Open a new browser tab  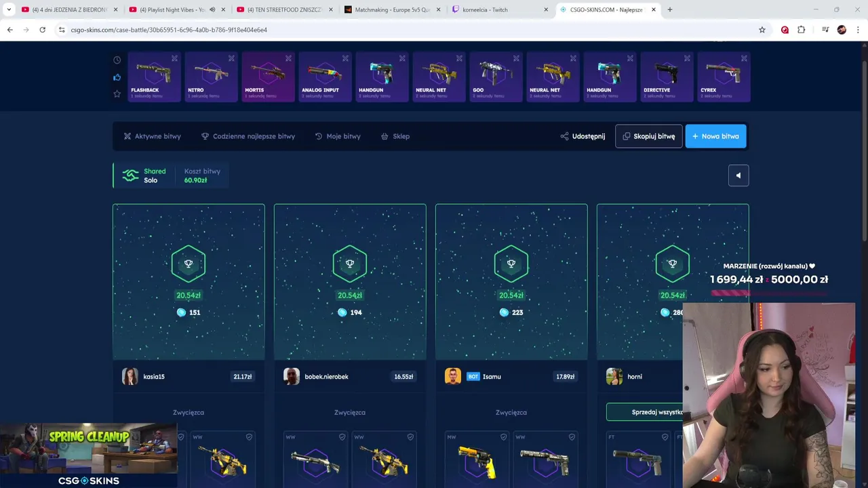coord(670,9)
